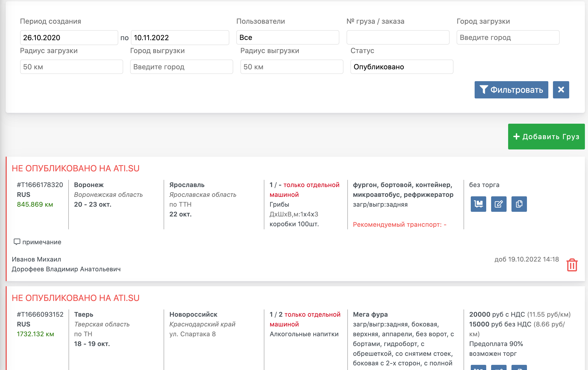Open the примечание comment icon
The image size is (588, 370).
click(x=17, y=242)
